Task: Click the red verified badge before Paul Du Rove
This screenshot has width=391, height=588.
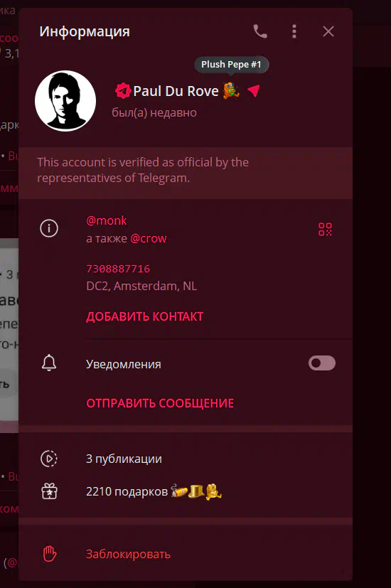Action: [122, 91]
